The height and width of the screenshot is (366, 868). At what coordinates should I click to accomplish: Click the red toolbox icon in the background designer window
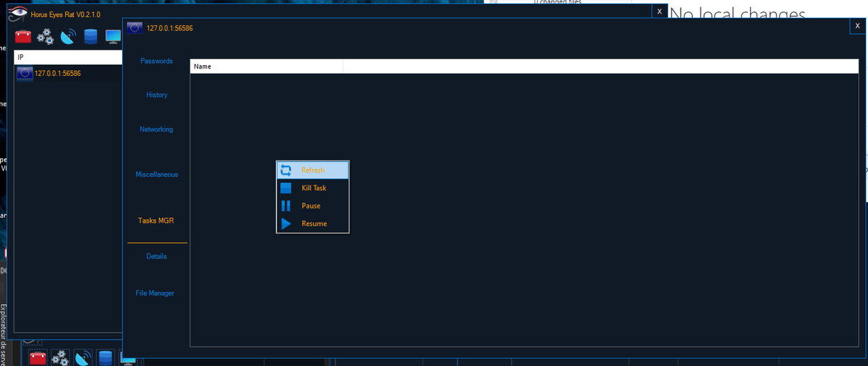pyautogui.click(x=38, y=358)
